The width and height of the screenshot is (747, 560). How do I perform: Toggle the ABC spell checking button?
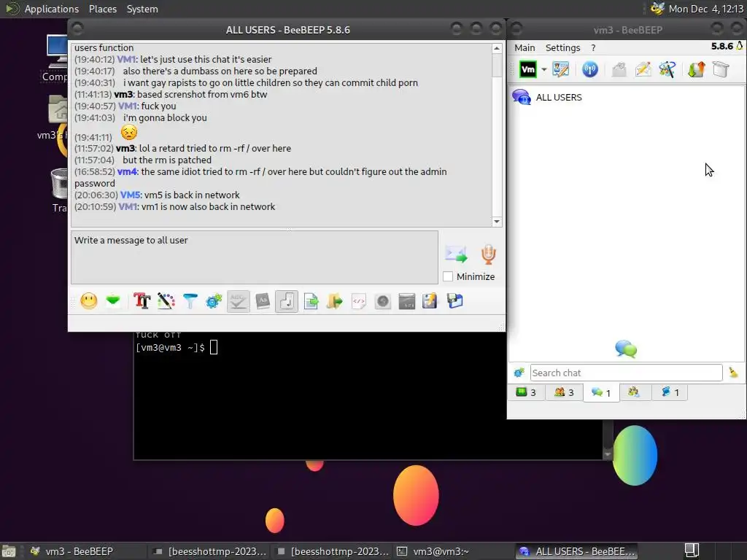click(x=239, y=301)
